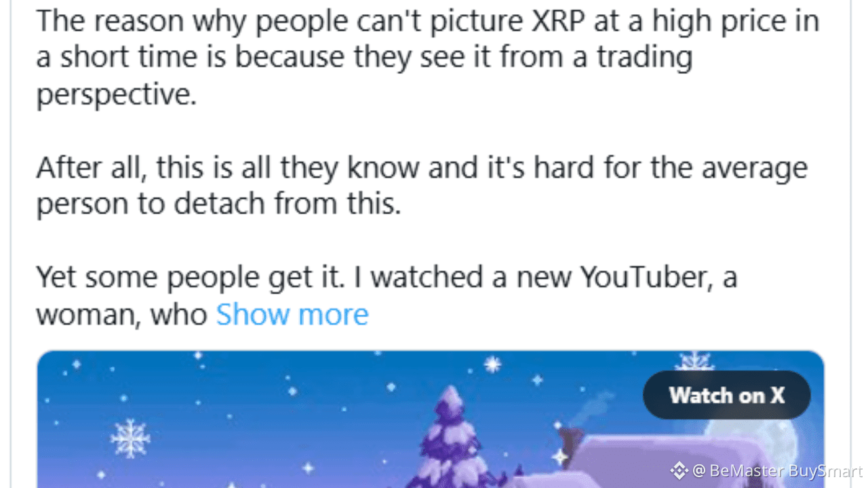Screen dimensions: 868x488
Task: Click the Watch on X button
Action: [726, 395]
